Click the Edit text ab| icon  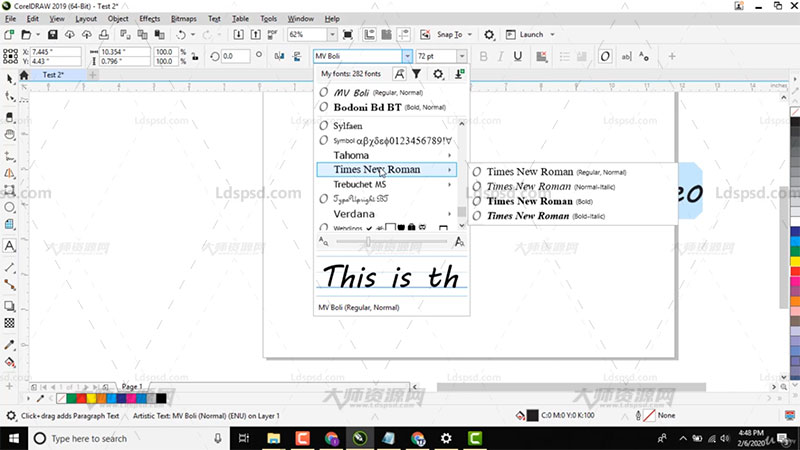[626, 56]
